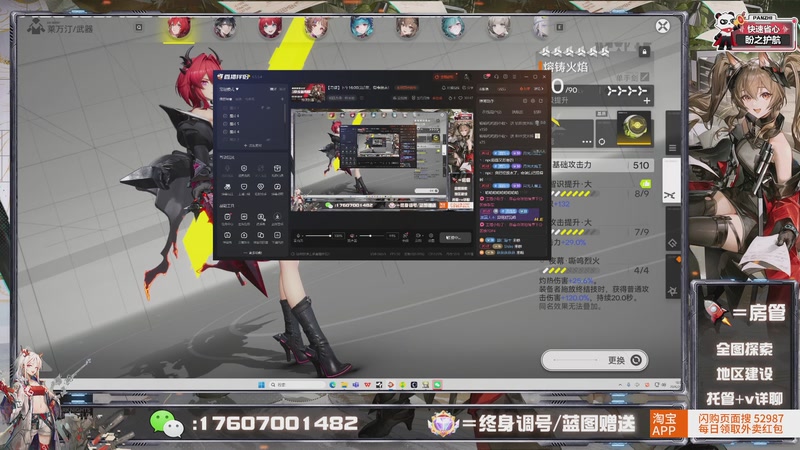Click the taskbar search box
The height and width of the screenshot is (450, 800).
pyautogui.click(x=297, y=385)
